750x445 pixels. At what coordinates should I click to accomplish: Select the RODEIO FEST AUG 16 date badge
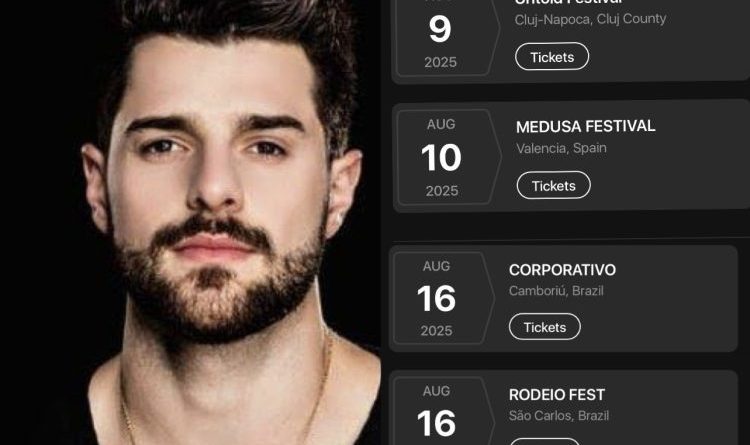443,412
